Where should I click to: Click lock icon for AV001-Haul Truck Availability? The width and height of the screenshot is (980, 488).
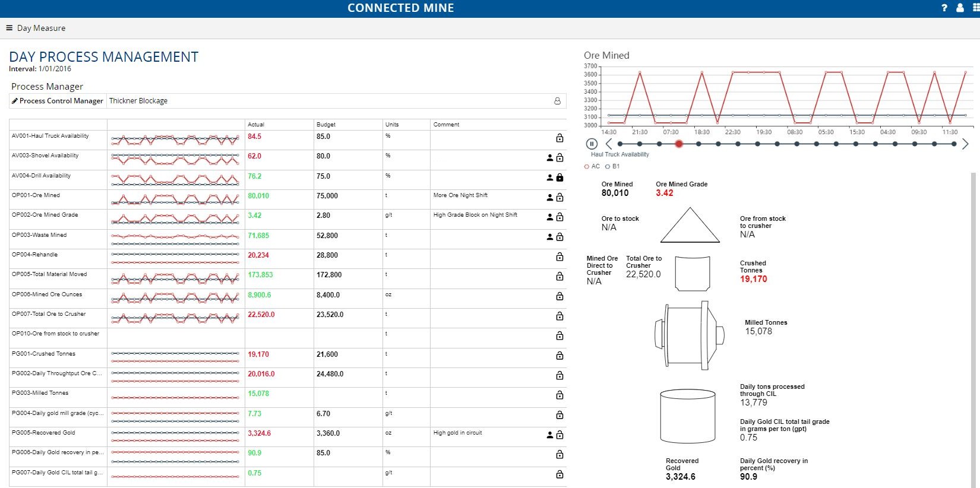[x=559, y=138]
